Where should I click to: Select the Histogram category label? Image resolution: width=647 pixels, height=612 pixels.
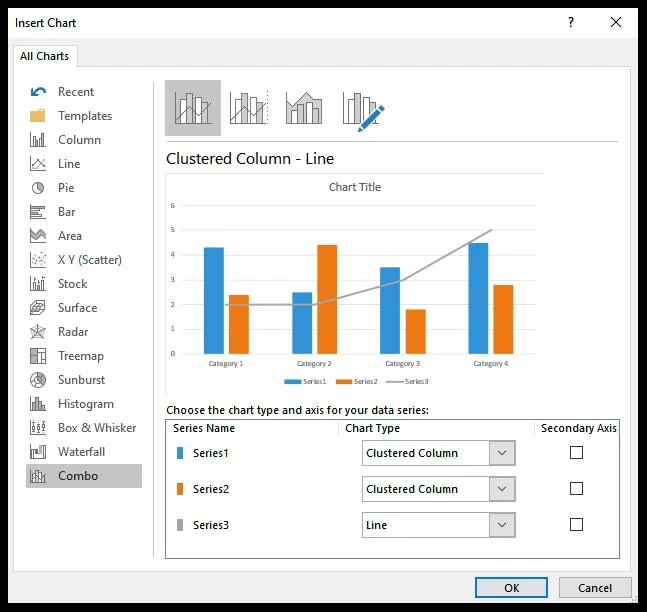tap(86, 404)
